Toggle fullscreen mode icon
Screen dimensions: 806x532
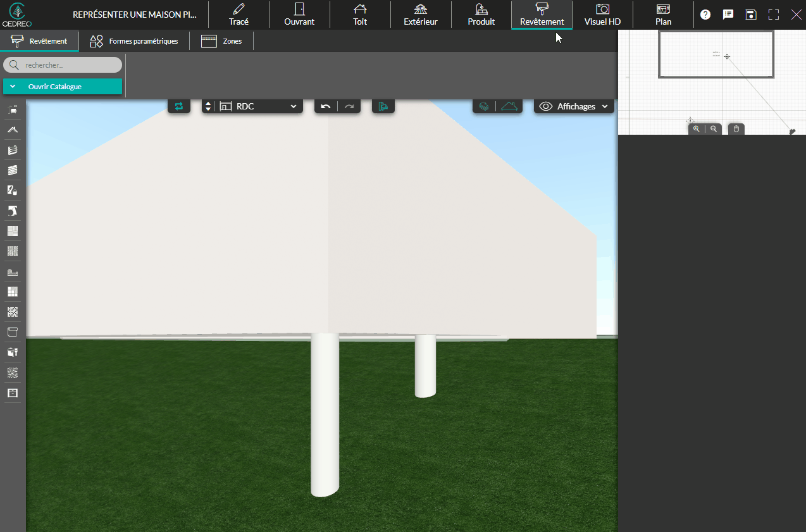coord(774,15)
